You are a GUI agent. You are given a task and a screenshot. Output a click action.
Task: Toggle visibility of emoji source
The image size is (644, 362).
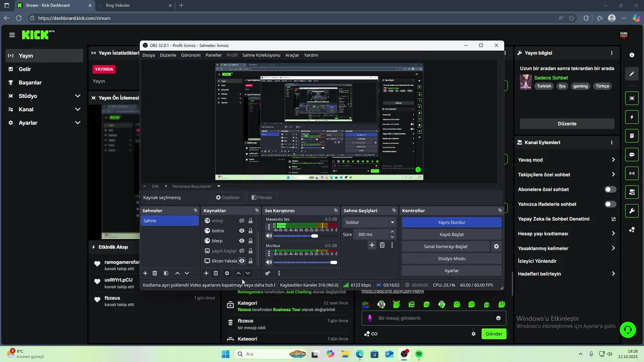coord(242,221)
